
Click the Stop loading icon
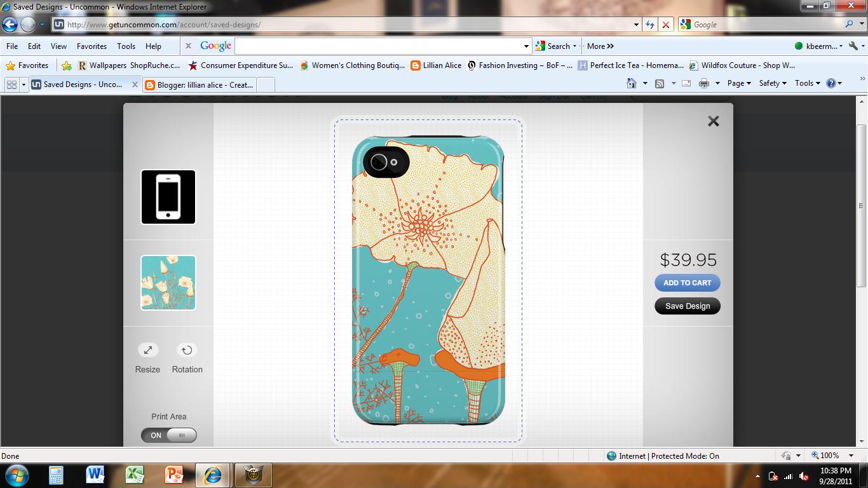665,25
